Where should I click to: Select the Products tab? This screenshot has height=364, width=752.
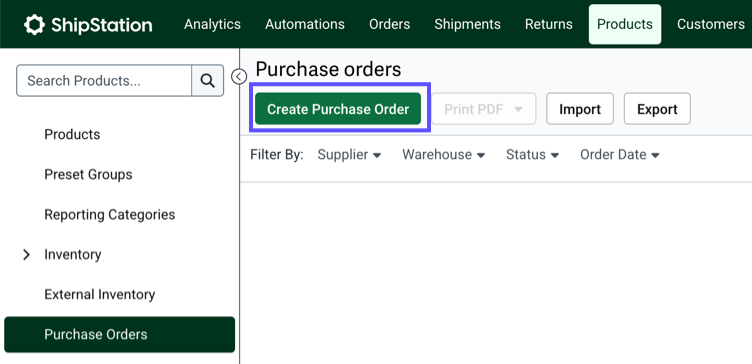tap(625, 24)
